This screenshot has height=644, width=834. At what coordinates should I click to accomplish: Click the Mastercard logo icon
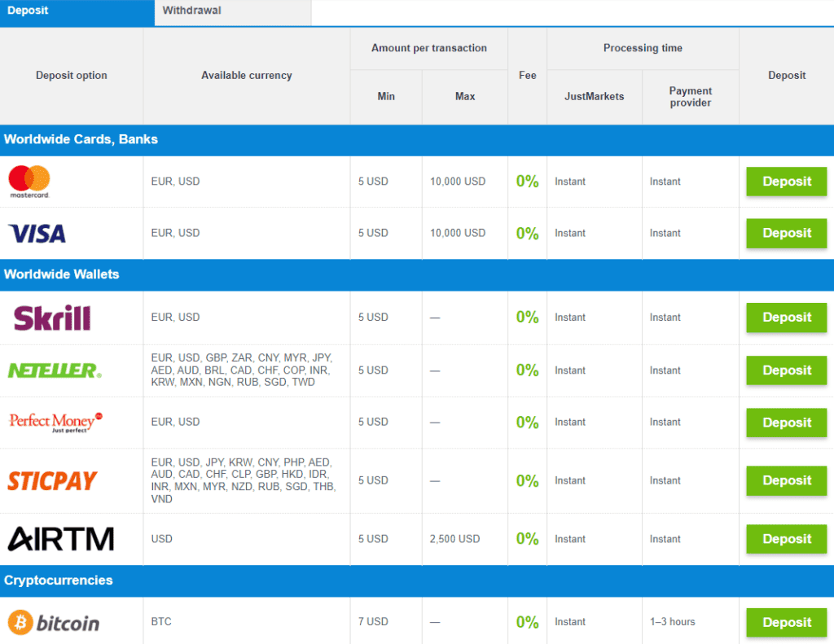(x=29, y=182)
